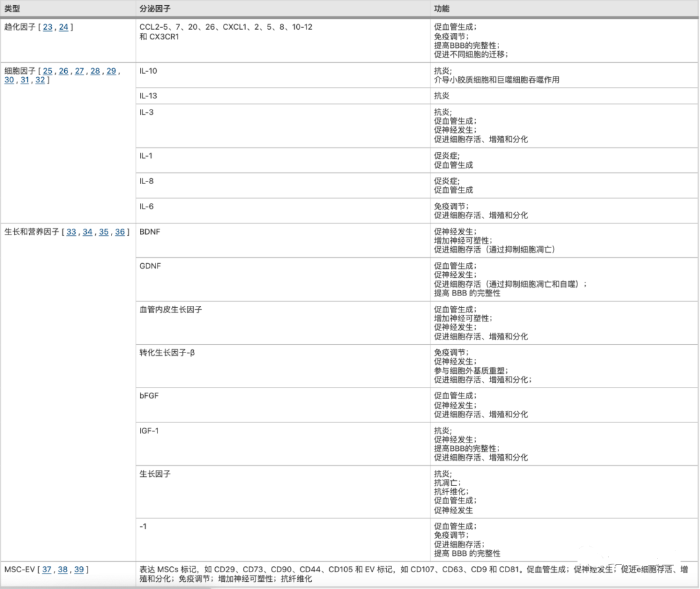Viewport: 700px width, 589px height.
Task: Click reference number 27
Action: [80, 71]
